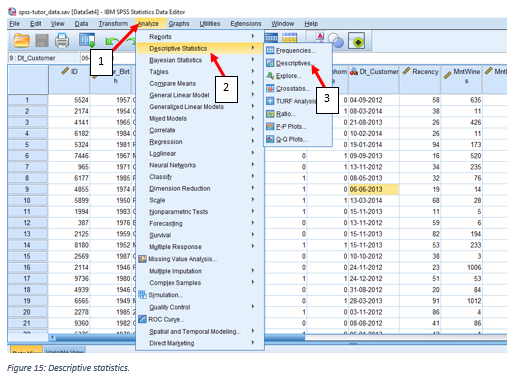This screenshot has height=378, width=516.
Task: Open the ROC Curve option
Action: (x=161, y=319)
